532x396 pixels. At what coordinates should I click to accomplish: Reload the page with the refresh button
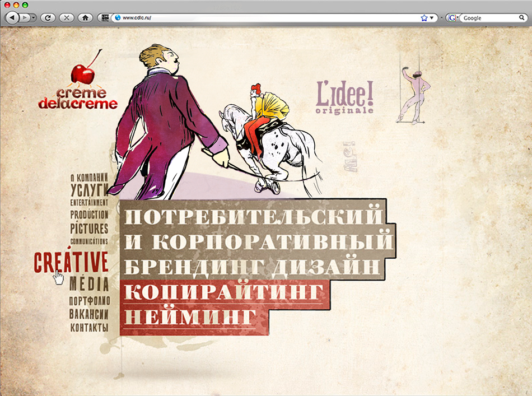point(48,18)
